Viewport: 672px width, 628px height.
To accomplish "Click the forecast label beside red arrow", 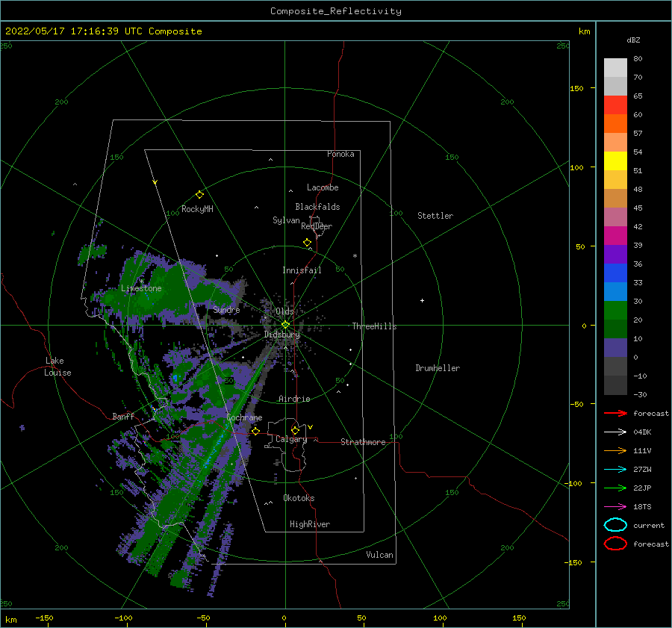I will 651,413.
